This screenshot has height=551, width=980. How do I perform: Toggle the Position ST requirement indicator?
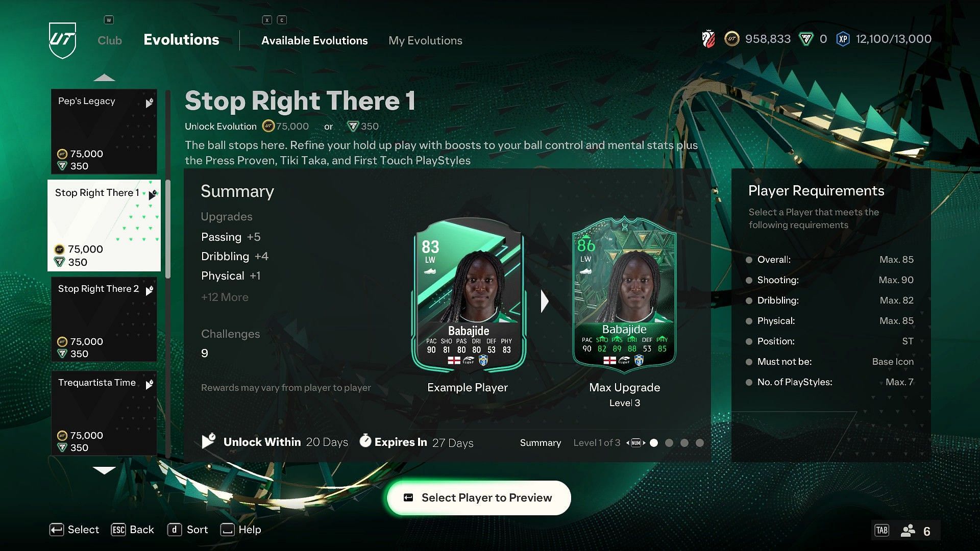click(749, 341)
